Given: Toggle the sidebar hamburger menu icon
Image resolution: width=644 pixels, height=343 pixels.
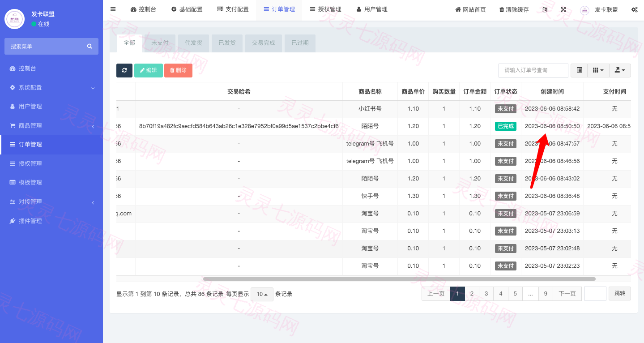Looking at the screenshot, I should (x=113, y=9).
